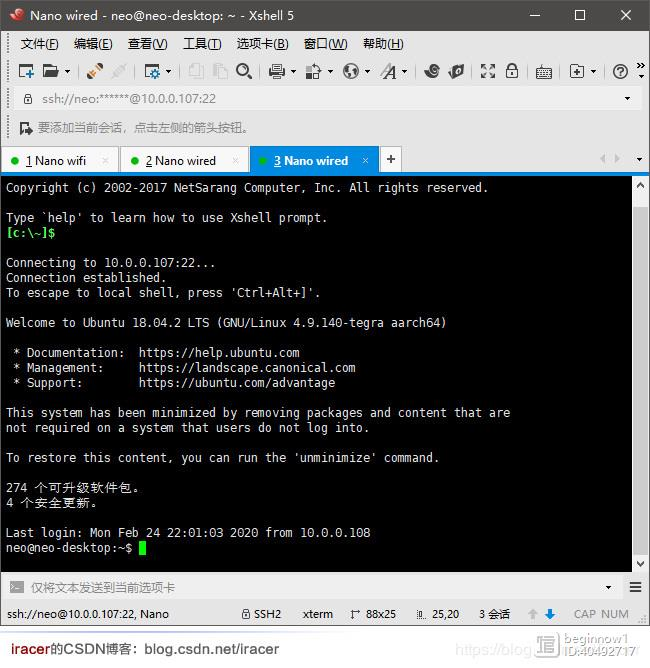This screenshot has width=650, height=668.
Task: Click the Xmanager leaf icon
Action: (x=456, y=71)
